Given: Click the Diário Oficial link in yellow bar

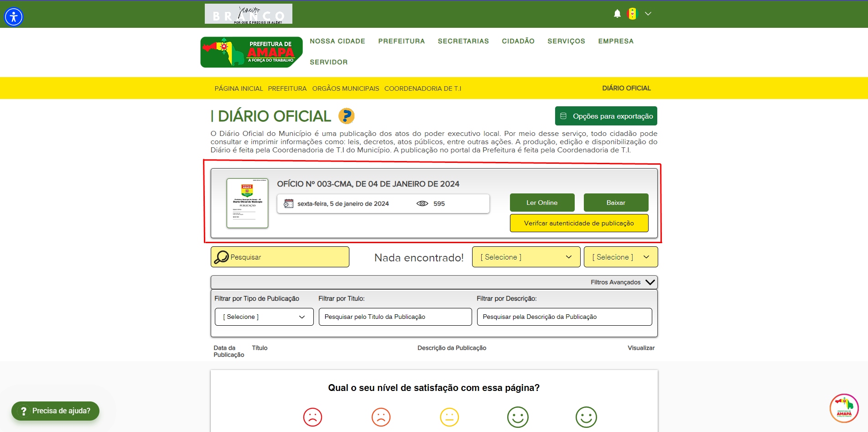Looking at the screenshot, I should click(626, 88).
